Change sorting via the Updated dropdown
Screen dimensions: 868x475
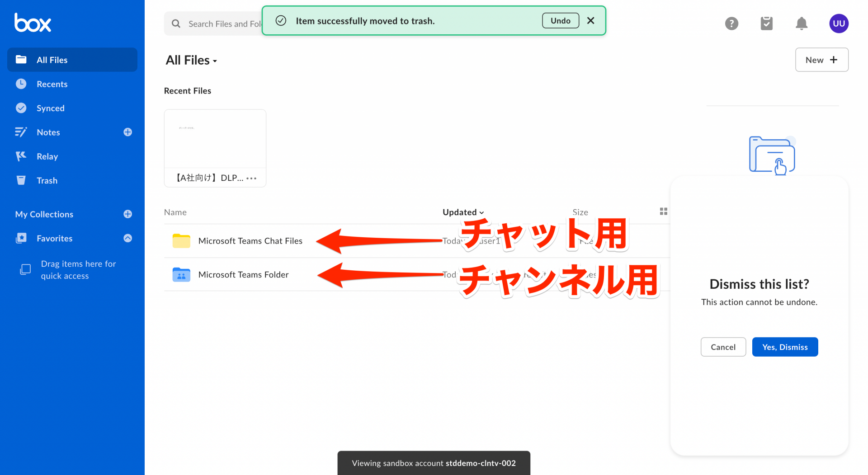(x=463, y=212)
